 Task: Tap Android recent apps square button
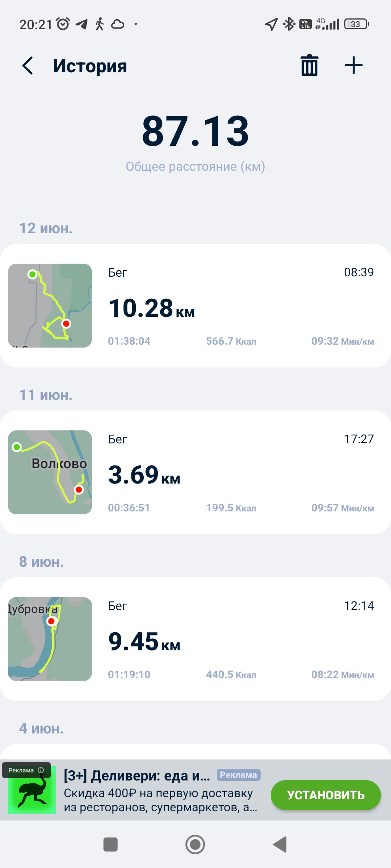[110, 844]
